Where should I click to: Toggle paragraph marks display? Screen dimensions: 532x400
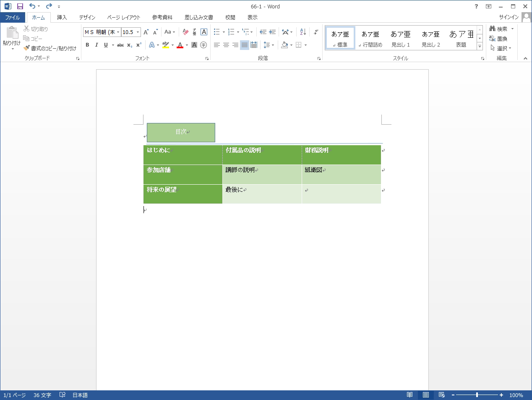pyautogui.click(x=316, y=32)
